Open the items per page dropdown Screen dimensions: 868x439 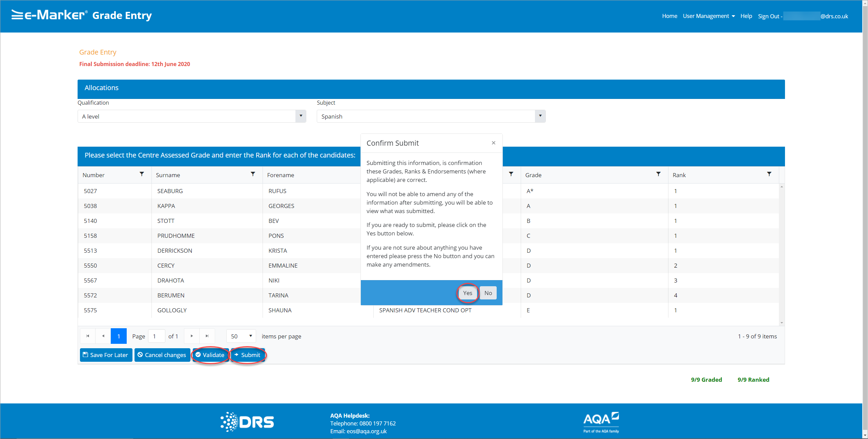pos(241,336)
